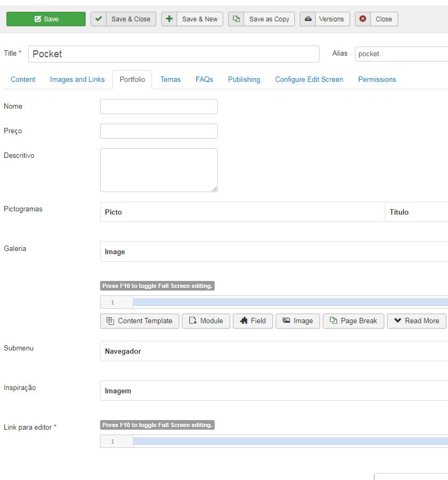Image resolution: width=448 pixels, height=480 pixels.
Task: Click into the Nome text field
Action: 159,106
